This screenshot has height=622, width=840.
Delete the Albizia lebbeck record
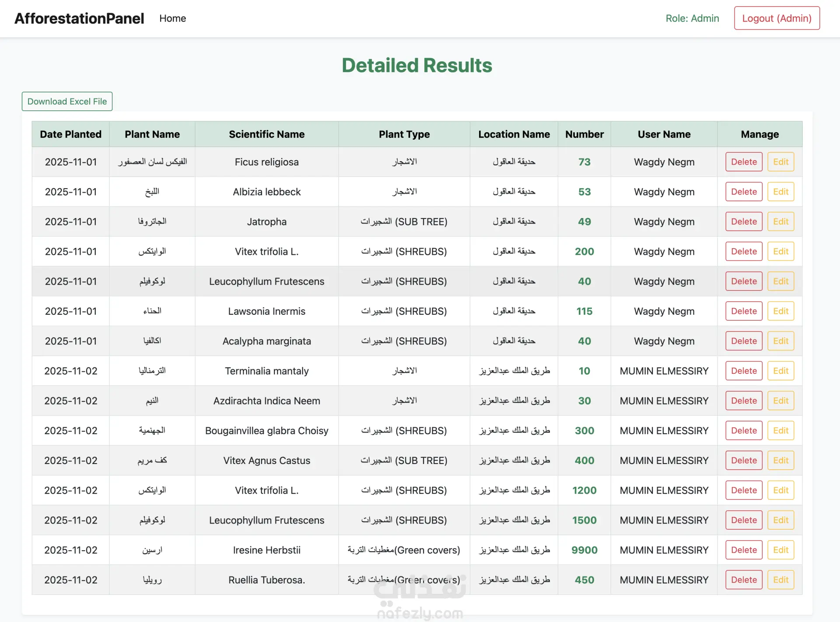click(743, 192)
